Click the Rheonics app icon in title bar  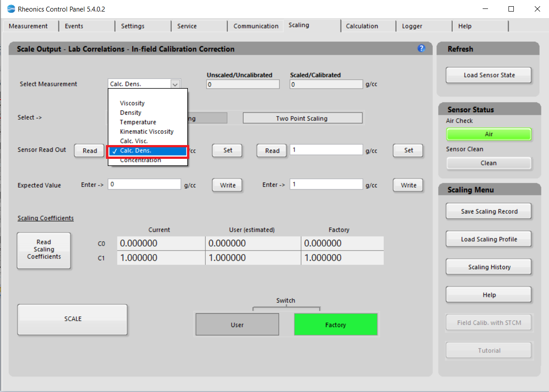[11, 9]
